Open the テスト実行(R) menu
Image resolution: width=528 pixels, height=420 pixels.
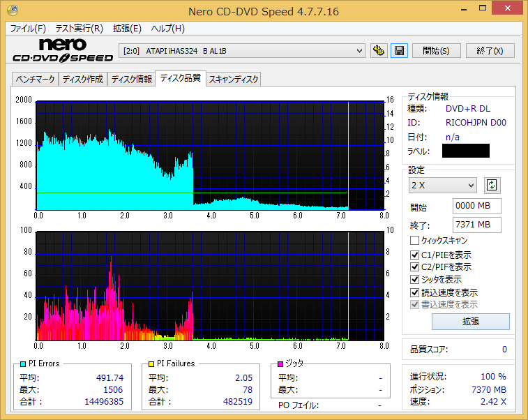pyautogui.click(x=79, y=29)
